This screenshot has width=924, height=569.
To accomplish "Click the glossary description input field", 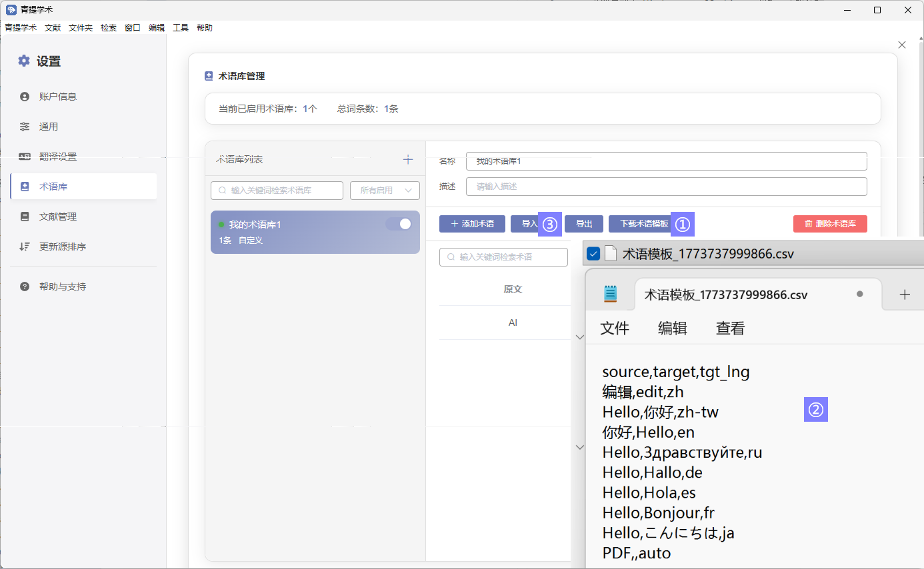I will (666, 187).
